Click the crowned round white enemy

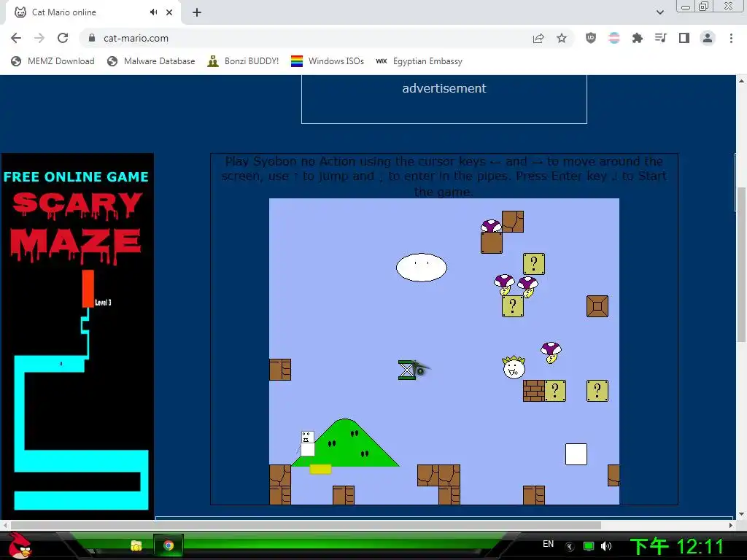coord(514,367)
